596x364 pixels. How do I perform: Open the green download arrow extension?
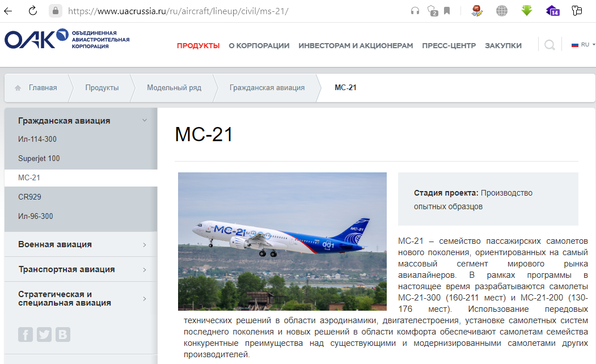(526, 10)
